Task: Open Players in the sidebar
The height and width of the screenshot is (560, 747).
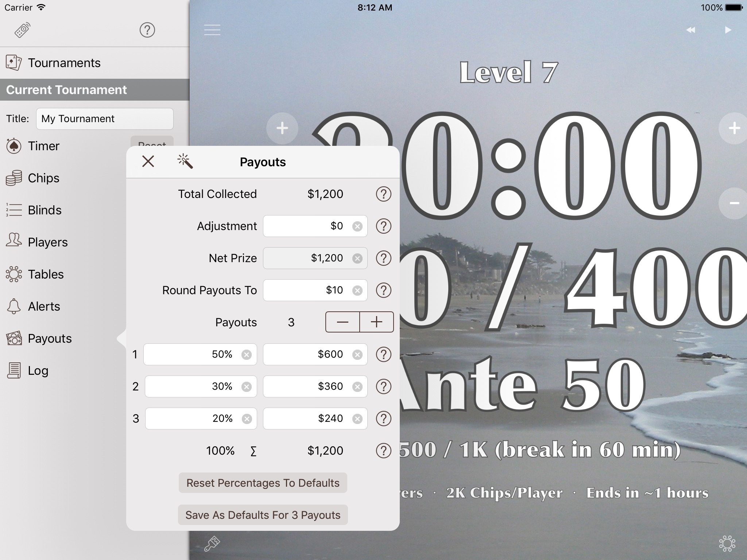Action: 47,242
